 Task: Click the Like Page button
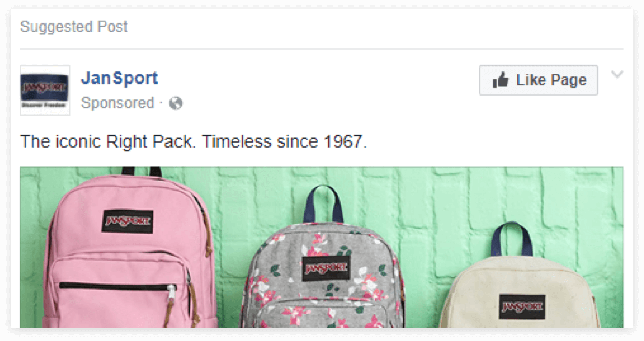[538, 80]
